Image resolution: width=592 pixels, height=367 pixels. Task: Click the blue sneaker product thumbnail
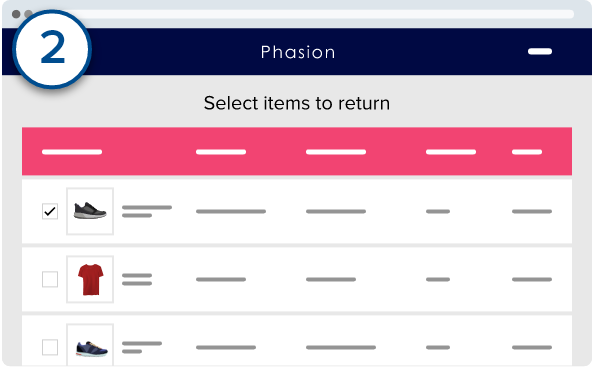[90, 345]
